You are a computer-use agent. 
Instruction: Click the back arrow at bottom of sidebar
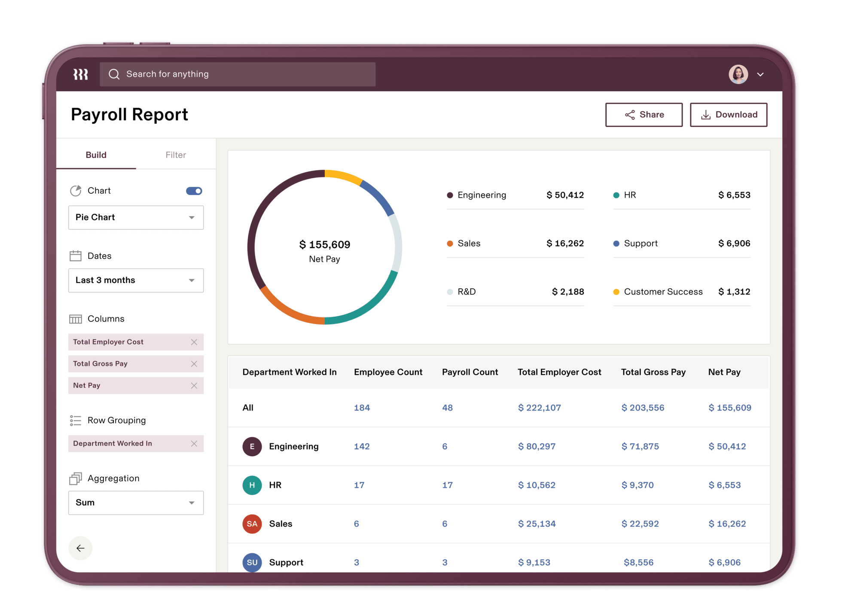[80, 548]
